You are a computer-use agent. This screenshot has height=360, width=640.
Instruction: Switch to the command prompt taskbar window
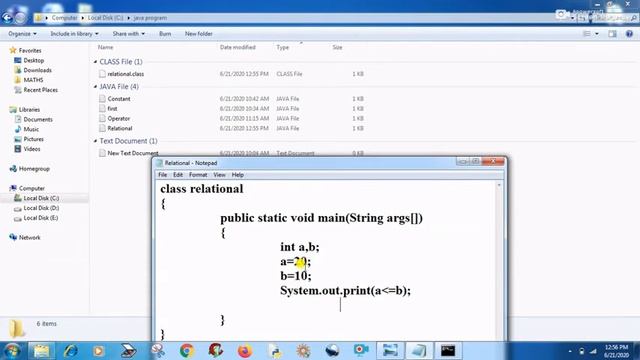[x=448, y=351]
